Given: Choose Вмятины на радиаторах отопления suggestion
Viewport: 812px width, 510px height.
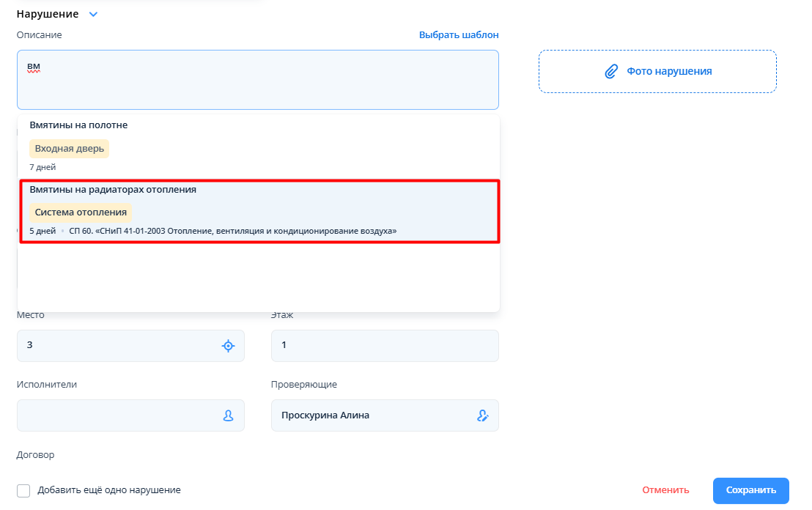Looking at the screenshot, I should pos(113,190).
